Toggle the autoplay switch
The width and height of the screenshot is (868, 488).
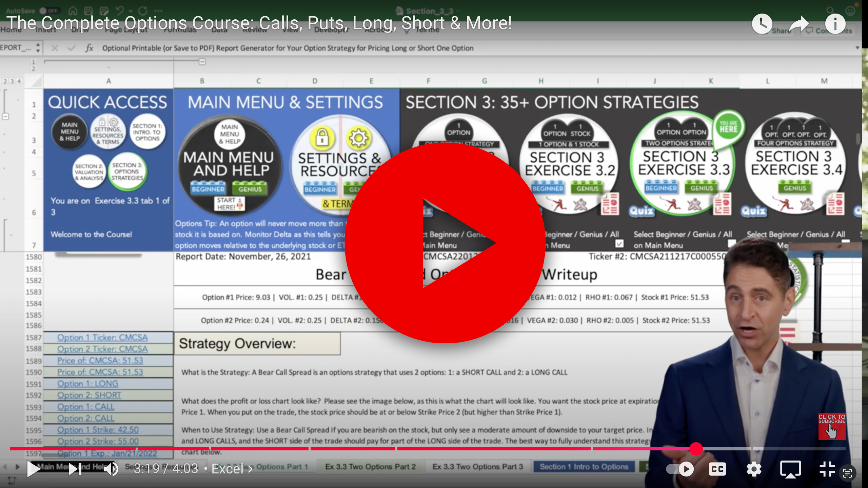680,469
